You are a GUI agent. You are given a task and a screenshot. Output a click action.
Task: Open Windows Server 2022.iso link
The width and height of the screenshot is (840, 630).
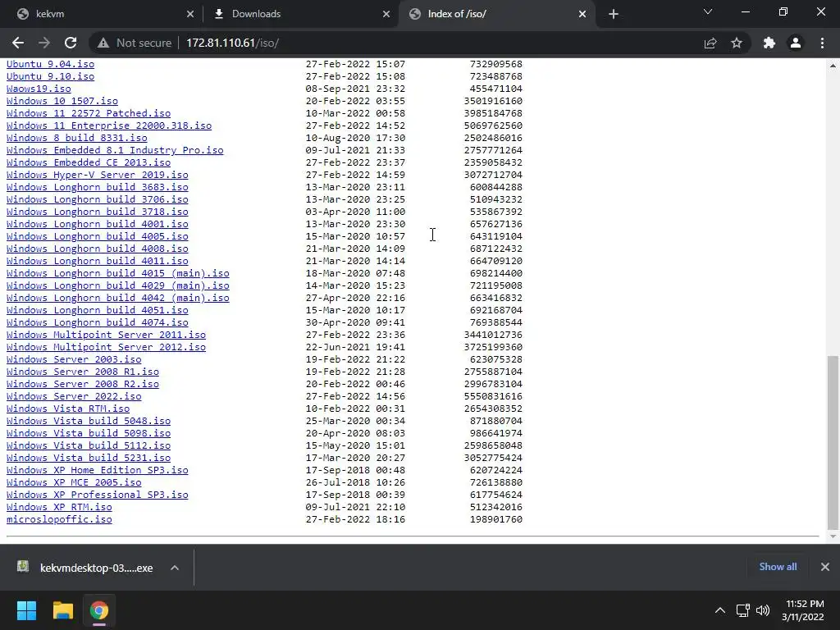(74, 396)
